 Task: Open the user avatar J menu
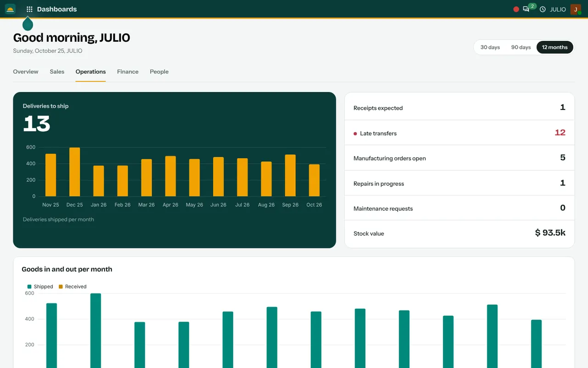576,9
